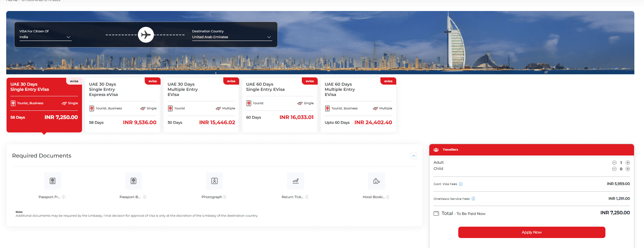Image resolution: width=644 pixels, height=248 pixels.
Task: Show info for Passport B... document
Action: (145, 197)
